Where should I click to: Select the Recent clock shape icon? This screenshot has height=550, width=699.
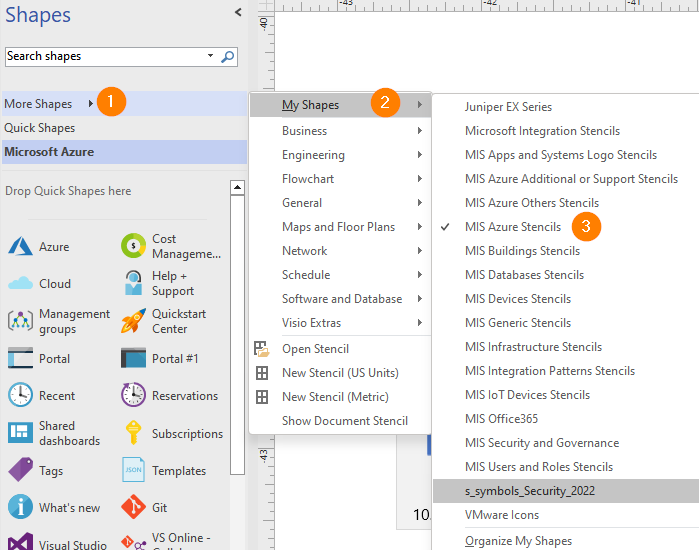click(x=20, y=395)
